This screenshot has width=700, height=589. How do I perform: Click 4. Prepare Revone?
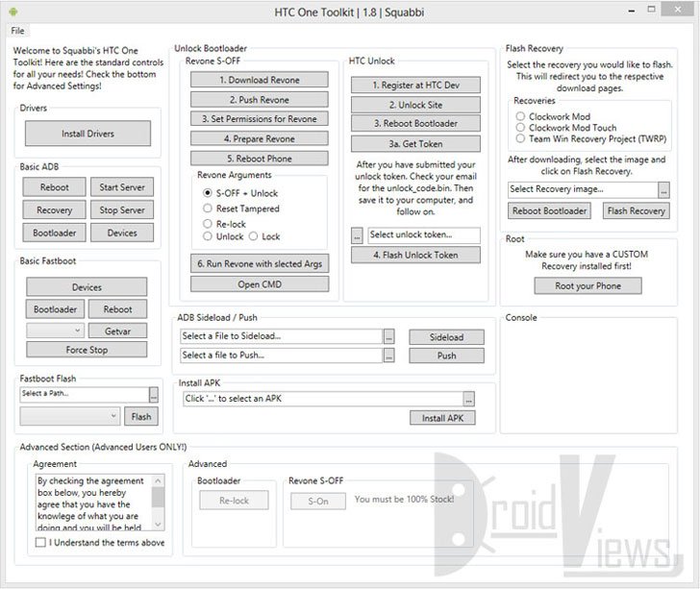click(x=260, y=138)
